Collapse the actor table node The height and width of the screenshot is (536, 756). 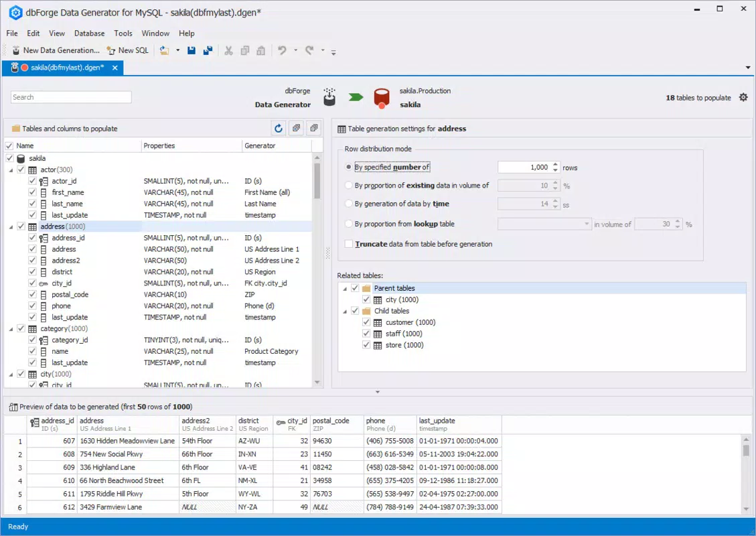[11, 170]
